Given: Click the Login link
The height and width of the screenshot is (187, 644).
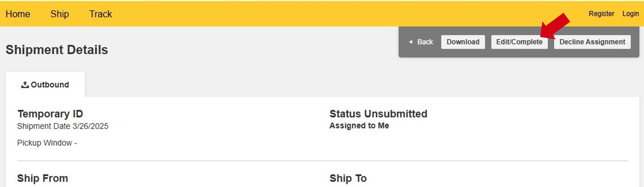Looking at the screenshot, I should click(631, 14).
